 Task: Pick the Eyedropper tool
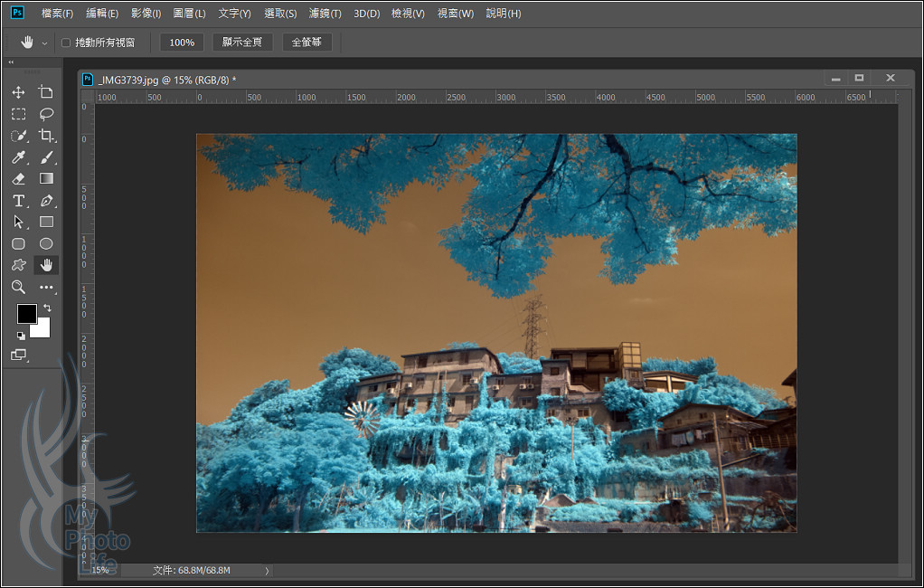point(18,157)
